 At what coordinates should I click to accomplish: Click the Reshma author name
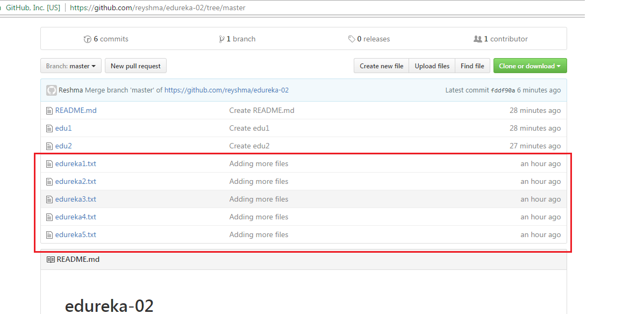pos(70,90)
